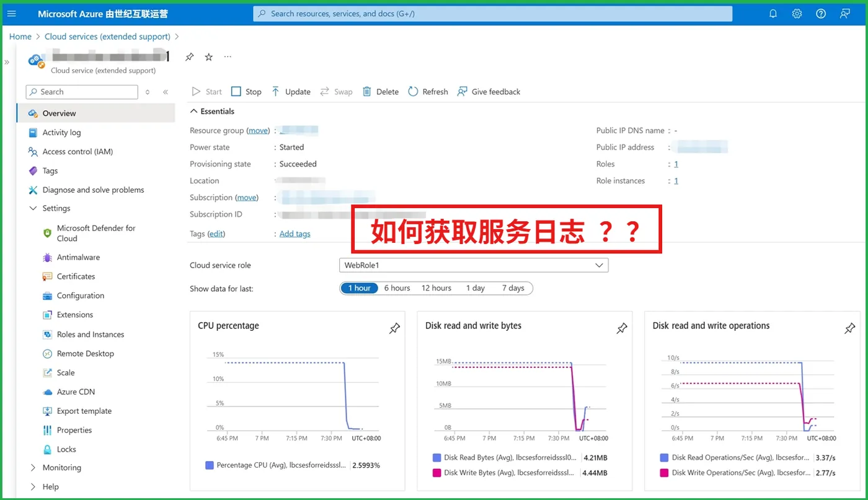Open the Role instances count link

[676, 181]
